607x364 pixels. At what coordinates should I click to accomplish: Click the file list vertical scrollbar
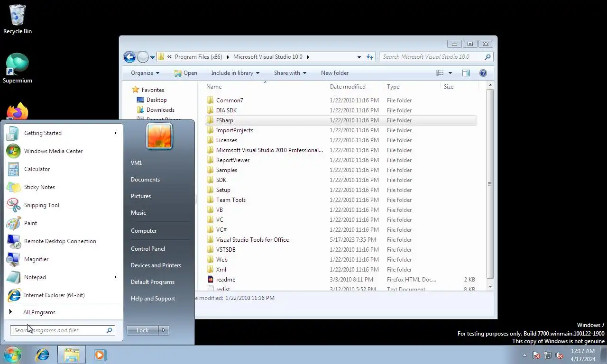[x=490, y=185]
